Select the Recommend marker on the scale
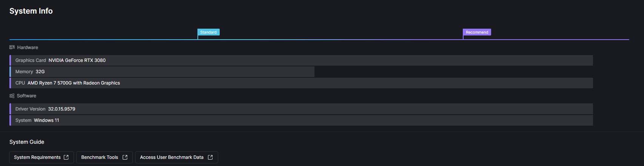 point(477,32)
